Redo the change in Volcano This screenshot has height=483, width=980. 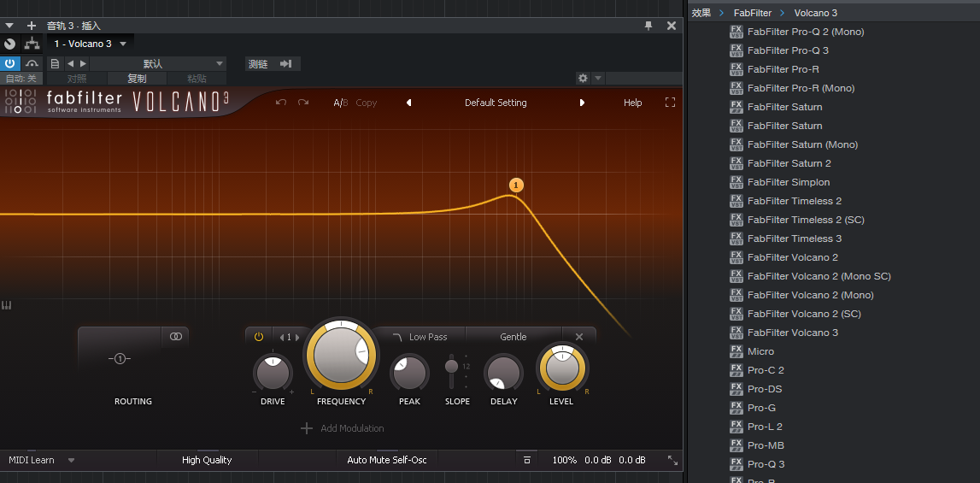click(303, 103)
